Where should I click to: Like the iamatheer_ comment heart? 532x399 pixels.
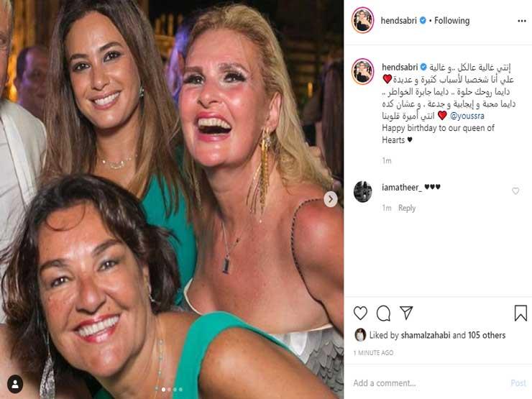[x=515, y=191]
